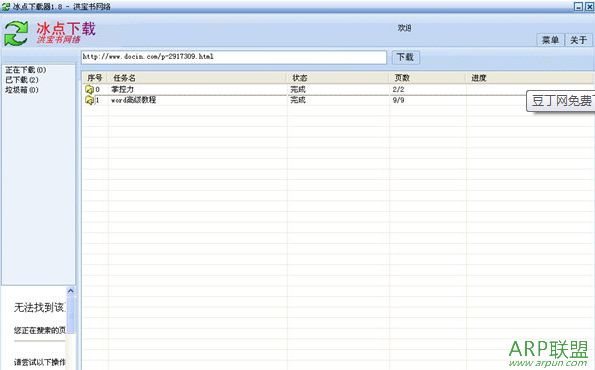The width and height of the screenshot is (595, 370).
Task: Click the folder icon of the word教程 row
Action: 90,100
